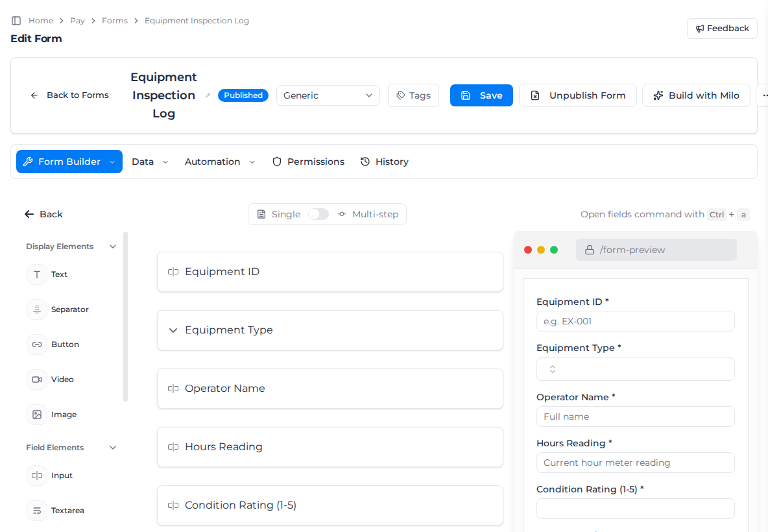Viewport: 768px width, 532px height.
Task: Open the Permissions tab
Action: point(308,162)
